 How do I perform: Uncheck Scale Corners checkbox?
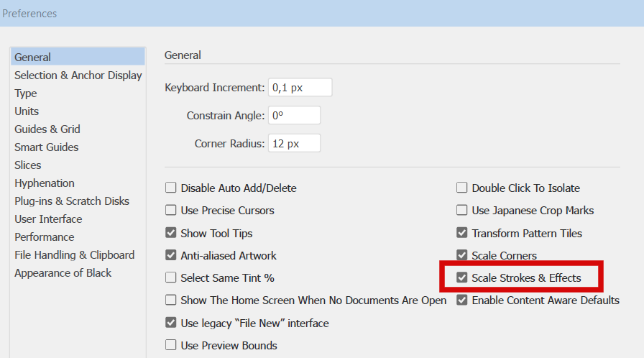pyautogui.click(x=462, y=255)
